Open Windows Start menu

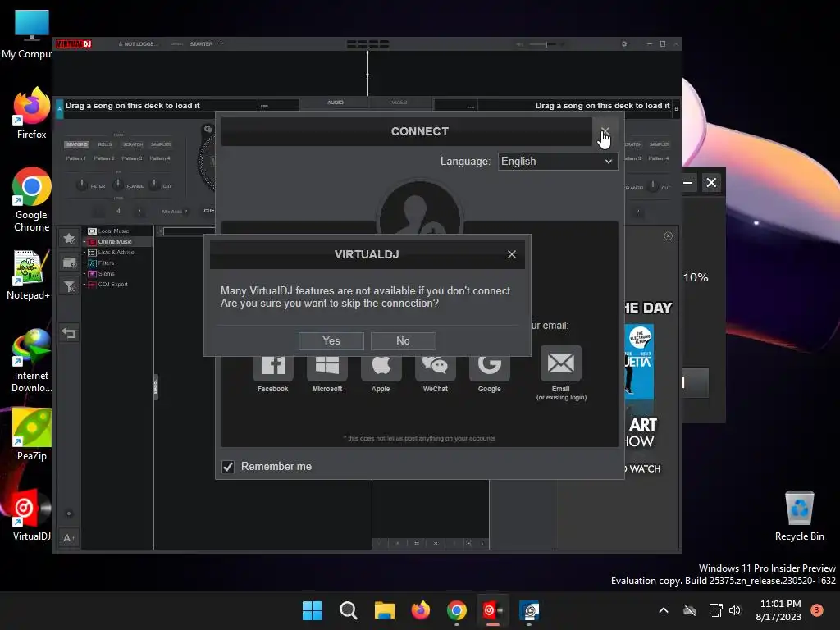[313, 610]
